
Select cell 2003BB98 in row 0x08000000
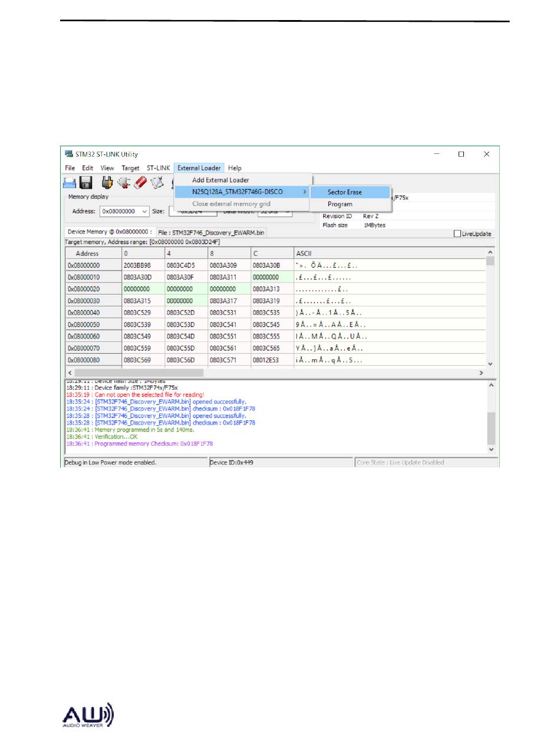point(143,265)
